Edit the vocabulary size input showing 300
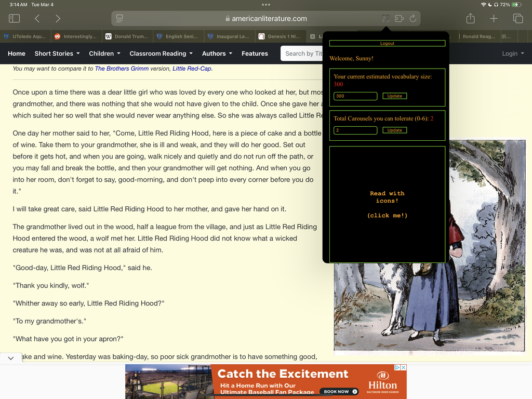The width and height of the screenshot is (532, 399). pyautogui.click(x=355, y=96)
